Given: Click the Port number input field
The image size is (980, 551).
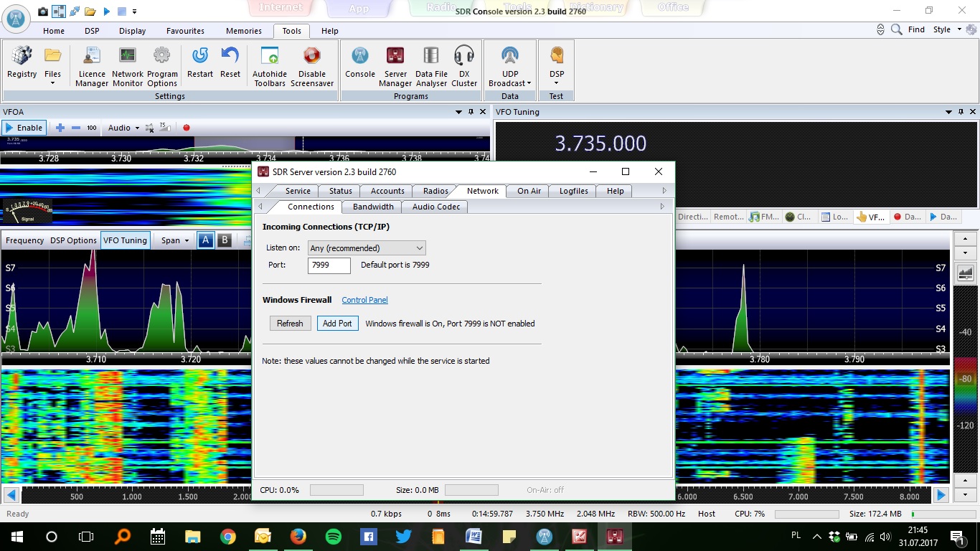Looking at the screenshot, I should coord(329,265).
